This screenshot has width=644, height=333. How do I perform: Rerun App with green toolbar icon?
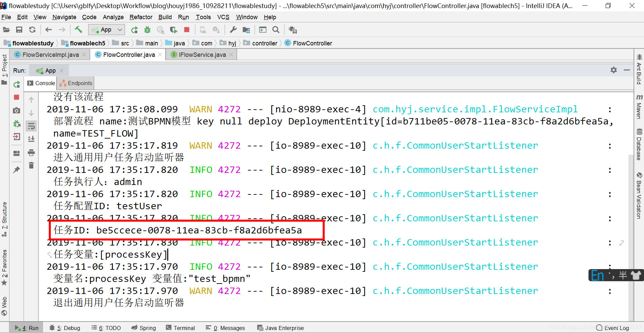(x=134, y=30)
